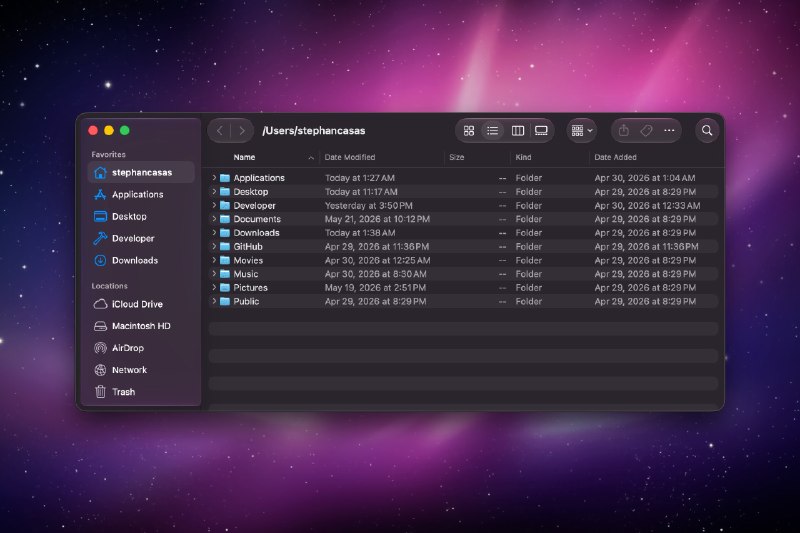Select the Public folder name
The height and width of the screenshot is (533, 800).
[246, 301]
